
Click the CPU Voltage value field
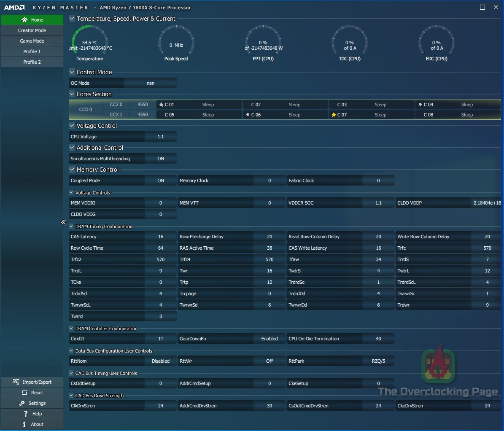tap(160, 137)
